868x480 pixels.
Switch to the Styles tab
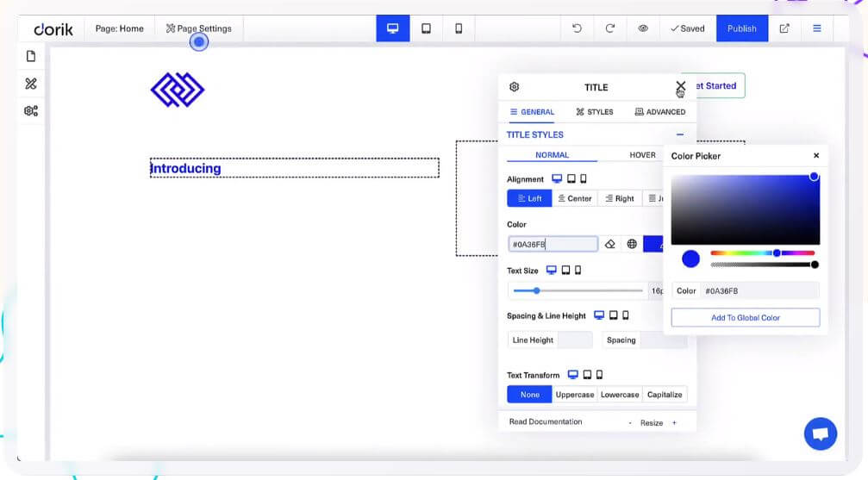coord(595,112)
